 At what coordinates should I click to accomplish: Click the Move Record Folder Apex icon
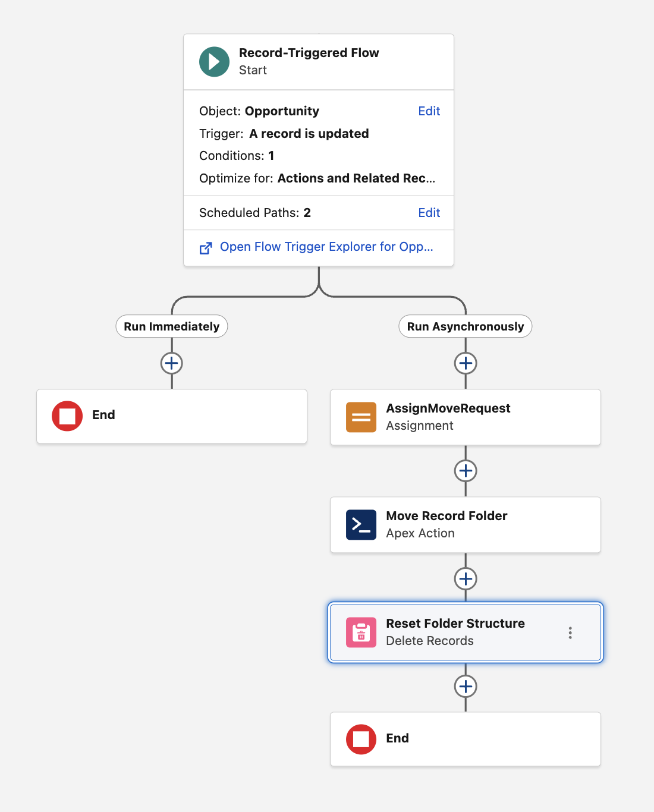[x=361, y=525]
